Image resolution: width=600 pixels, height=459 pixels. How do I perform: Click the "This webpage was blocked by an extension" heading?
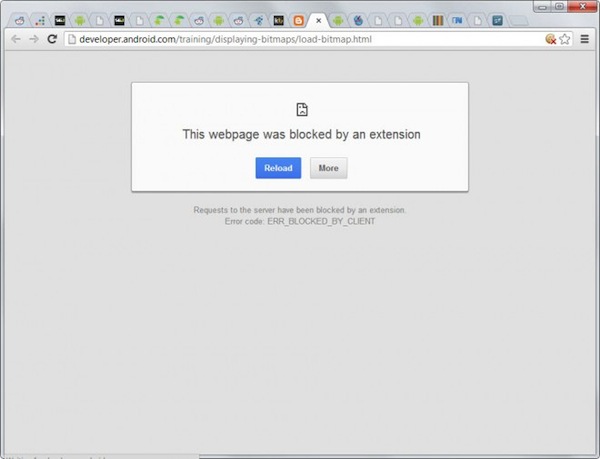tap(301, 135)
